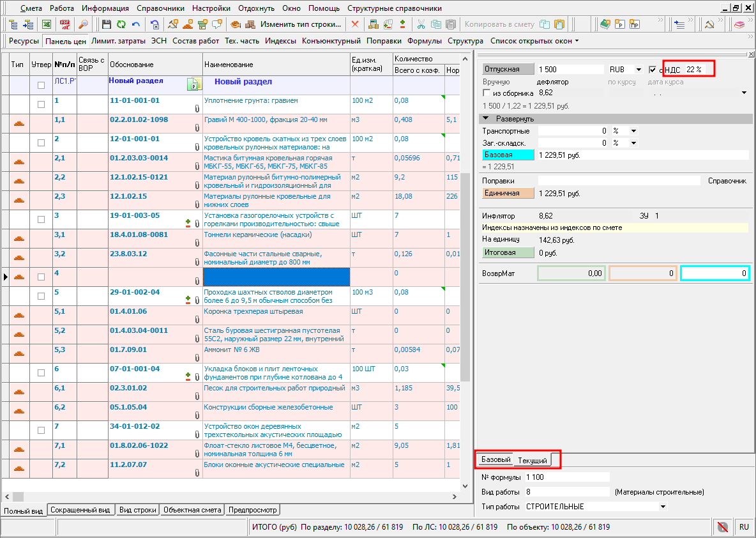Tick the checkbox in row 3
This screenshot has height=538, width=756.
click(41, 219)
